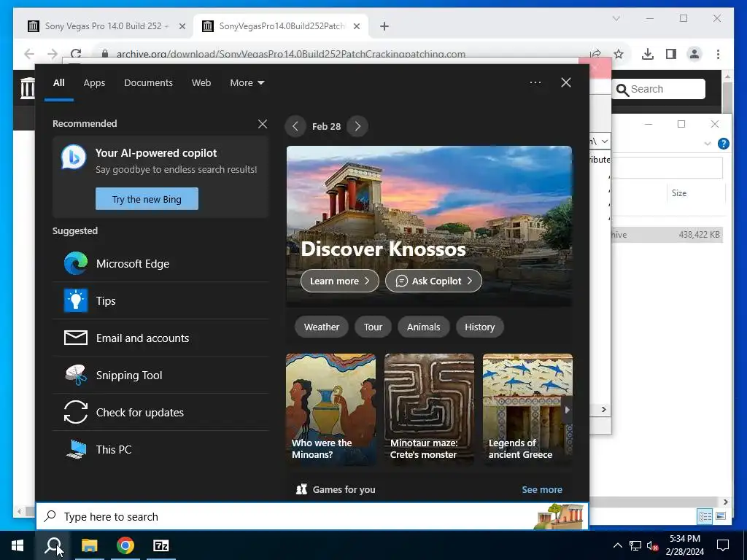Show hidden system tray icons
Viewport: 747px width, 560px height.
[x=617, y=545]
